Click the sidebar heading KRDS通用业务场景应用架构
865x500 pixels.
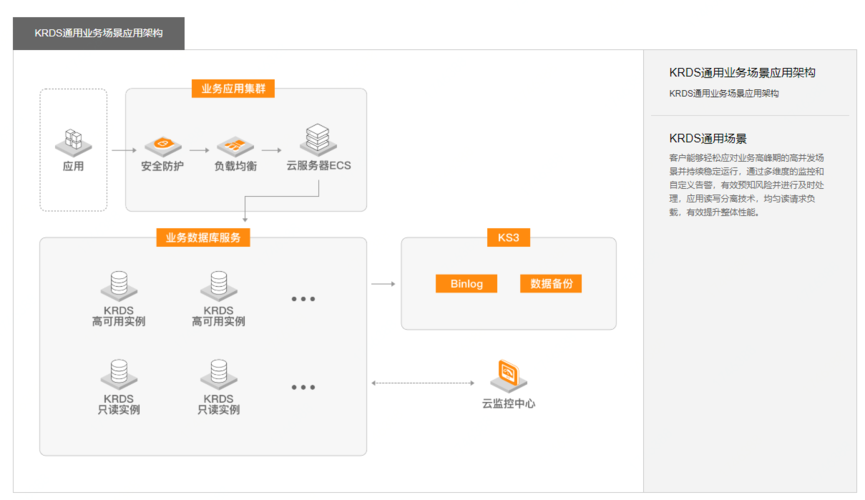click(742, 73)
